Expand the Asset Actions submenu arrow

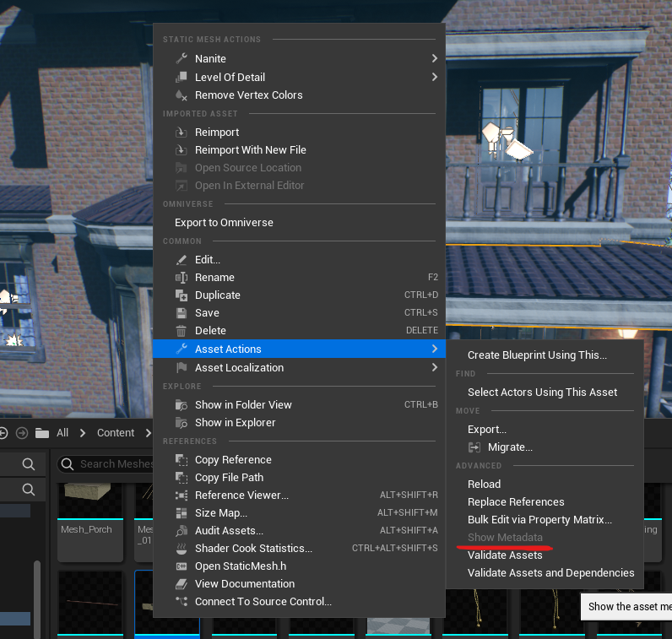point(435,349)
